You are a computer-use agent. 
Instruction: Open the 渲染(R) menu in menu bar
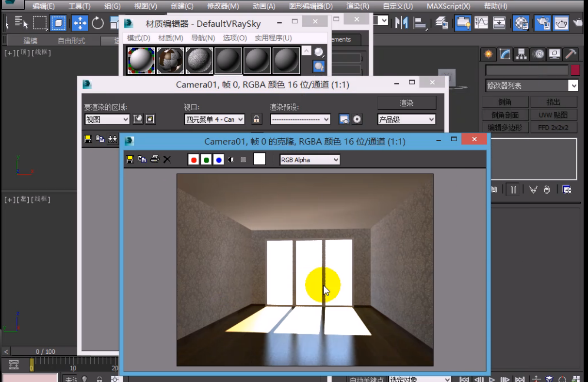coord(358,6)
